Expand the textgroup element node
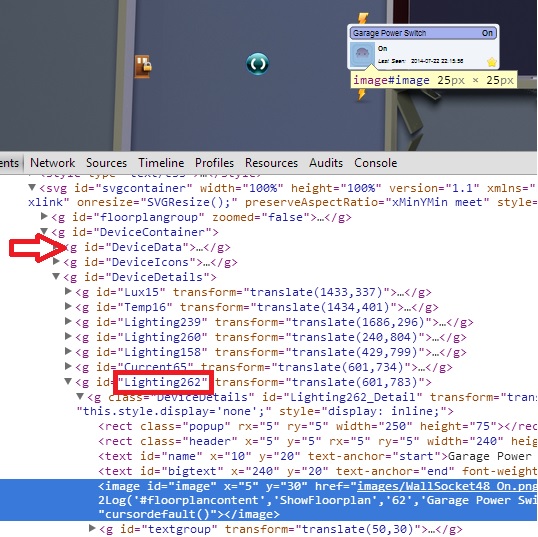The image size is (538, 537). pos(92,528)
